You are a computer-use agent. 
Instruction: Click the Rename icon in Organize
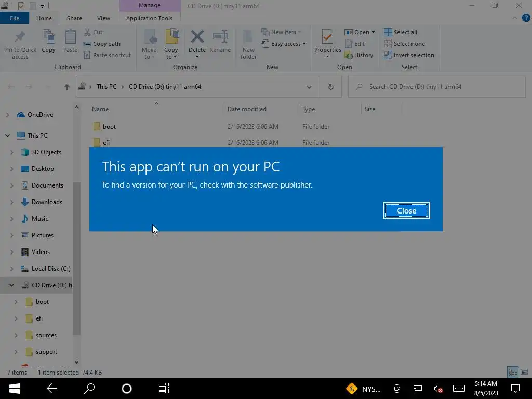tap(220, 37)
